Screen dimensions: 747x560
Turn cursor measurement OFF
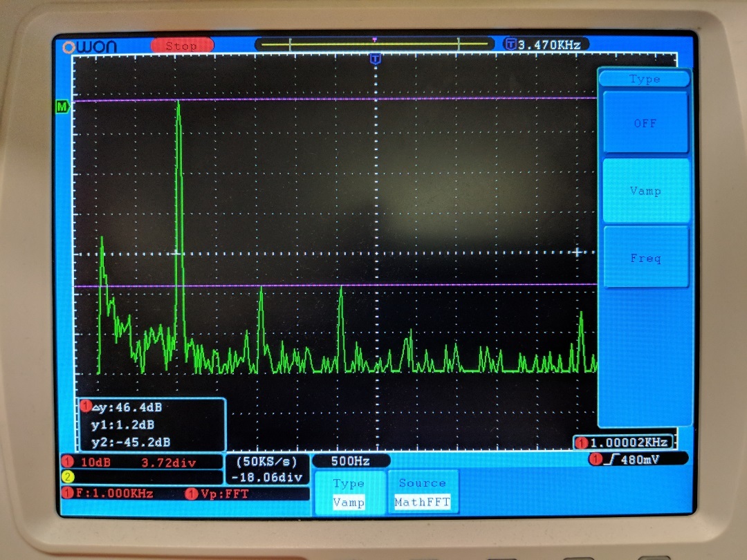[x=645, y=123]
